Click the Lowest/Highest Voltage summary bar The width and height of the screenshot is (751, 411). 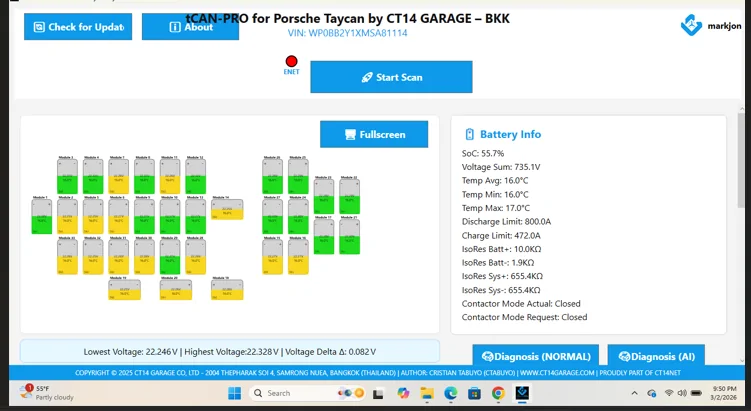(230, 352)
